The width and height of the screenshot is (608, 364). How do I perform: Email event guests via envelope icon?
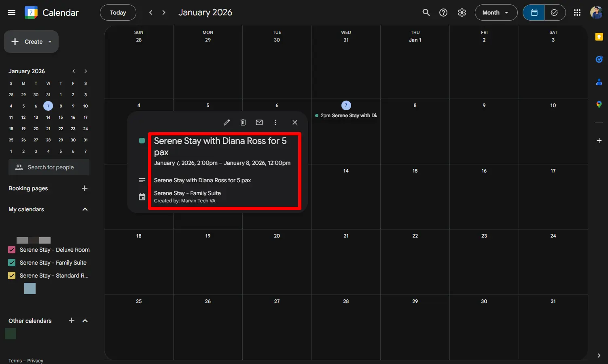259,122
